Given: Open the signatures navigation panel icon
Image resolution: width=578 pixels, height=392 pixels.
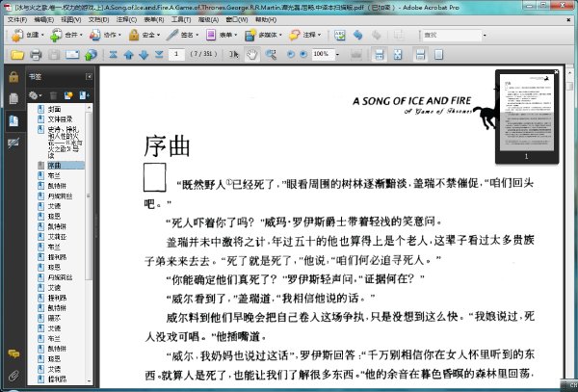Looking at the screenshot, I should tap(13, 143).
